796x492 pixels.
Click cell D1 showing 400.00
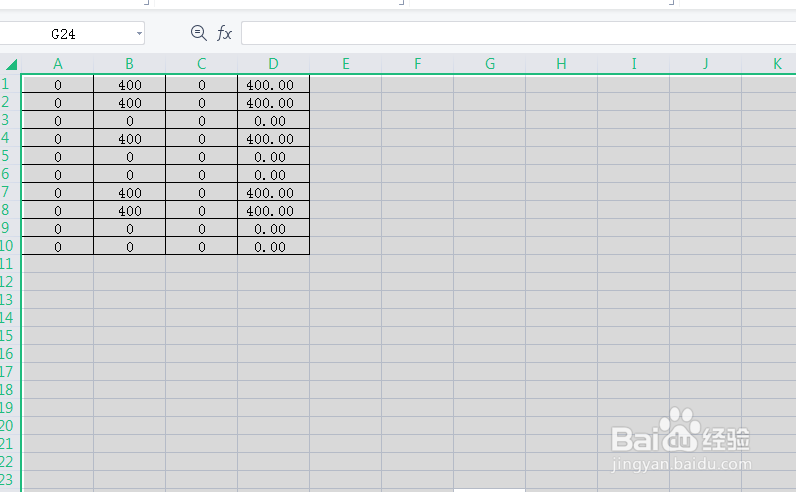(x=274, y=84)
